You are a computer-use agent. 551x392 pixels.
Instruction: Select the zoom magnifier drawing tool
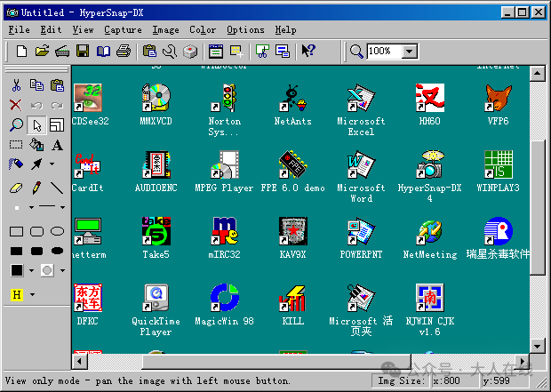[x=16, y=124]
